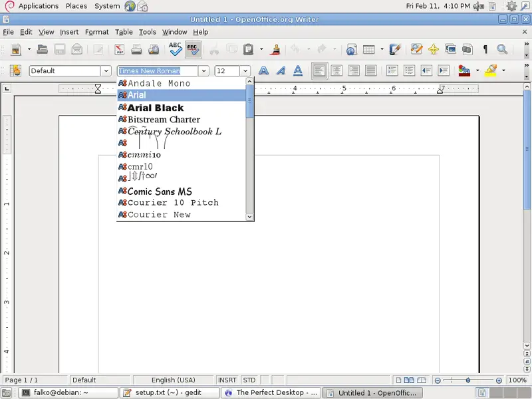Screen dimensions: 532x399
Task: Open the Gallery
Action: pos(451,49)
